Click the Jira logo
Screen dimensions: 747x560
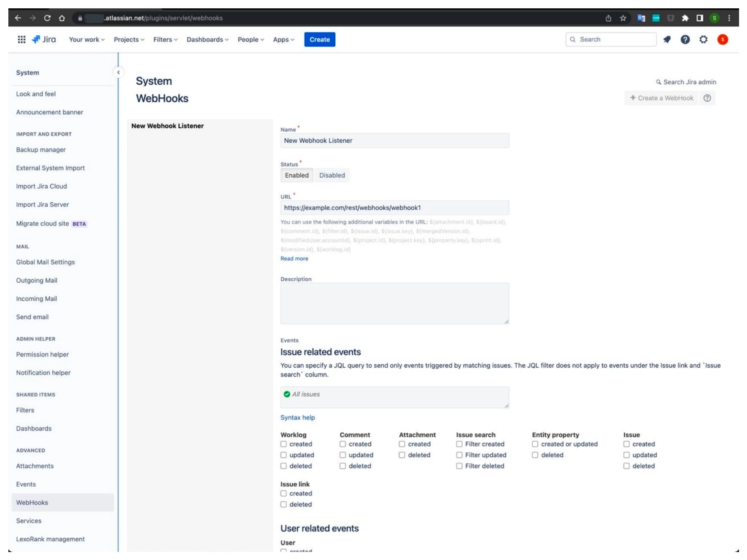coord(44,39)
